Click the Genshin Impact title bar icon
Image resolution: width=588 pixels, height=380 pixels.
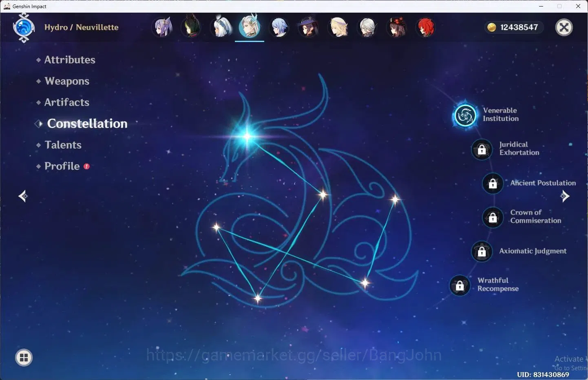click(x=7, y=6)
